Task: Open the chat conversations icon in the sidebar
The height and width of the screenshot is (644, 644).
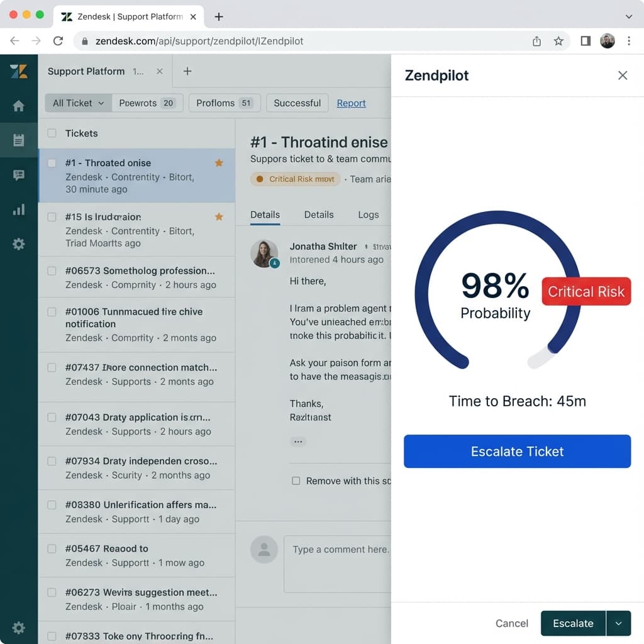Action: coord(18,175)
